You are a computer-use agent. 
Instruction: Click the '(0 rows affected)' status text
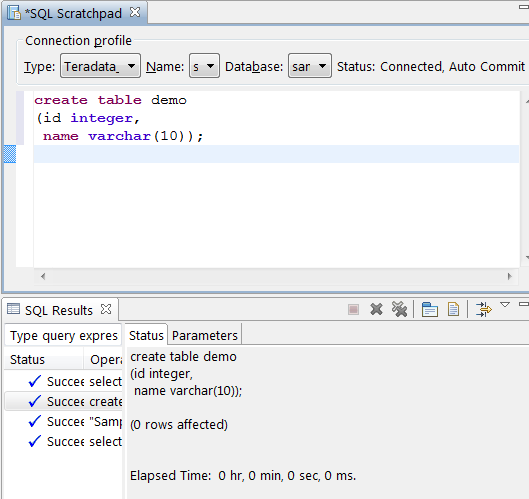point(179,424)
